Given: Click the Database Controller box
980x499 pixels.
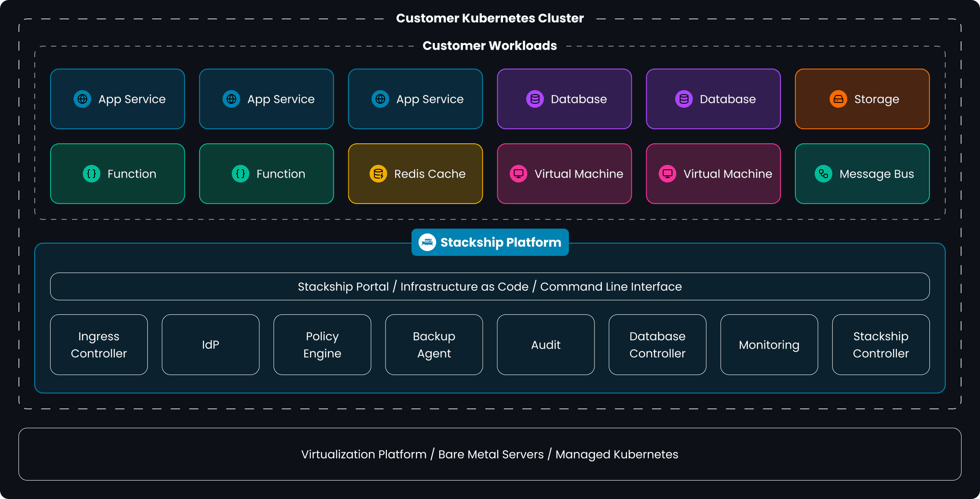Looking at the screenshot, I should 657,345.
